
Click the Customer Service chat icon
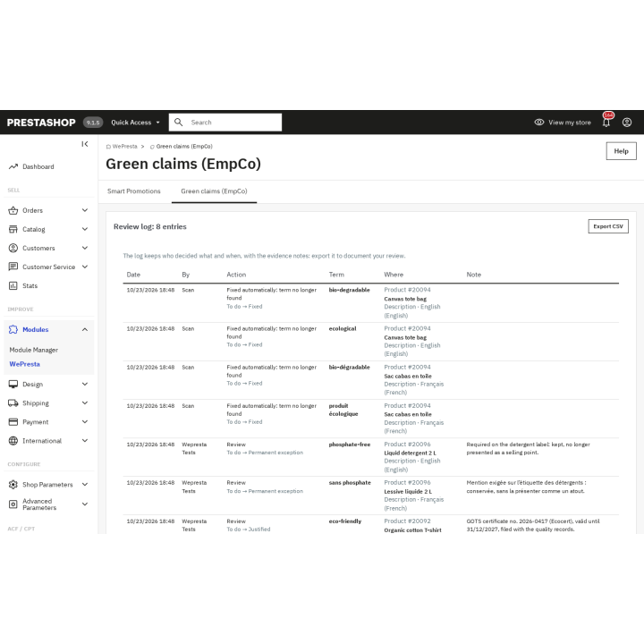pyautogui.click(x=13, y=267)
